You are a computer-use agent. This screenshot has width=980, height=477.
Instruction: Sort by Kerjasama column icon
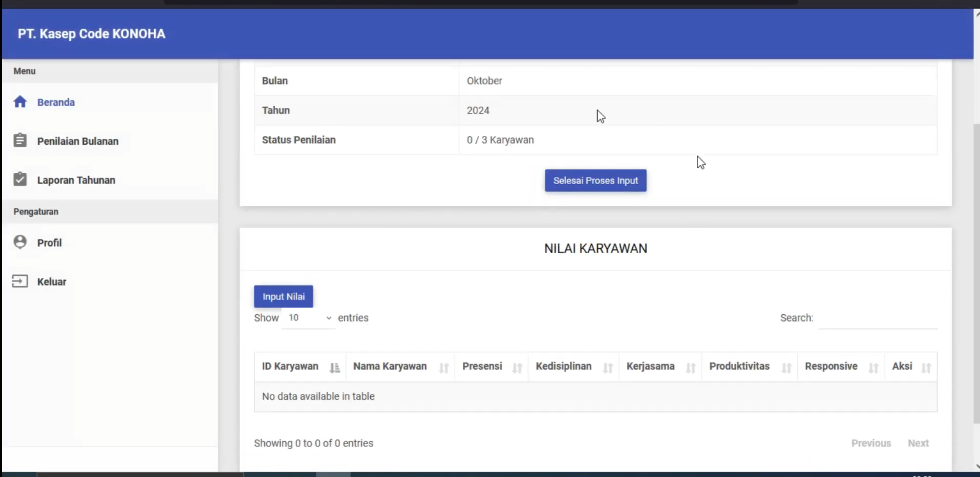pyautogui.click(x=691, y=368)
